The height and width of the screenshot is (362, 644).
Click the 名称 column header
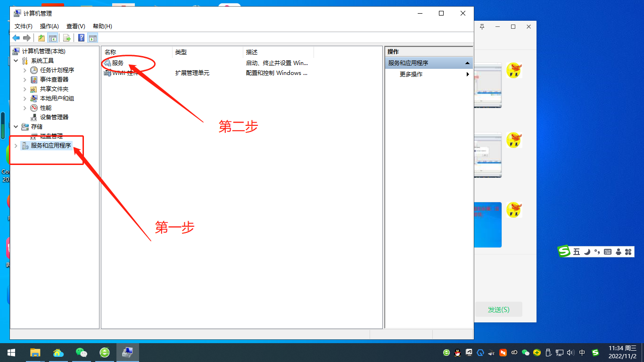tap(137, 52)
